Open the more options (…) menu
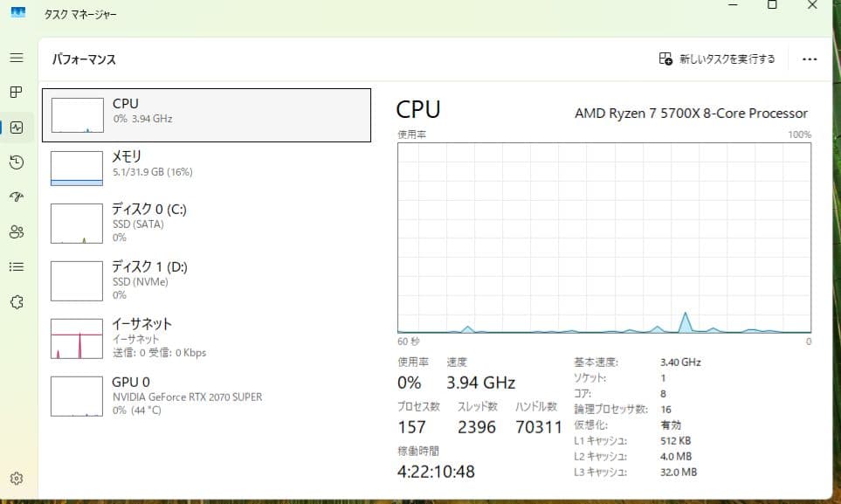Image resolution: width=841 pixels, height=504 pixels. coord(809,59)
